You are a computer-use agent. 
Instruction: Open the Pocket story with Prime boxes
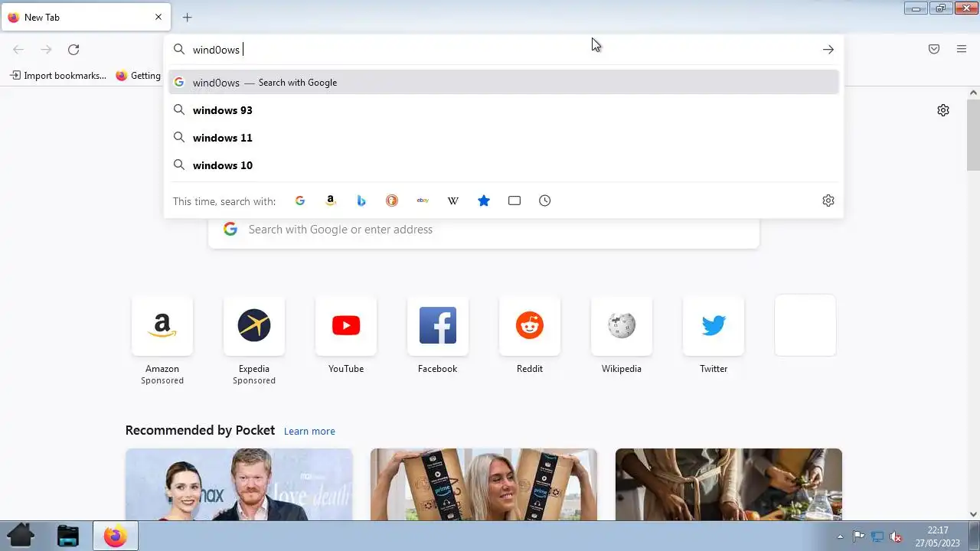point(484,484)
